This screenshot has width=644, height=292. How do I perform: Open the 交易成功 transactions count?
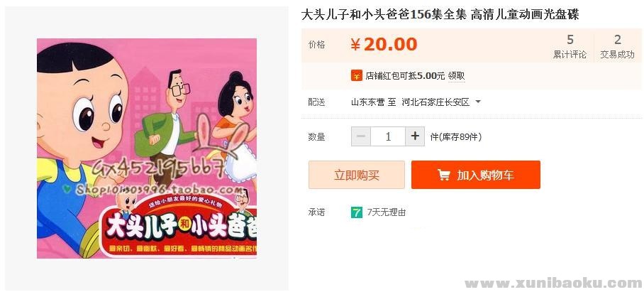(x=617, y=46)
